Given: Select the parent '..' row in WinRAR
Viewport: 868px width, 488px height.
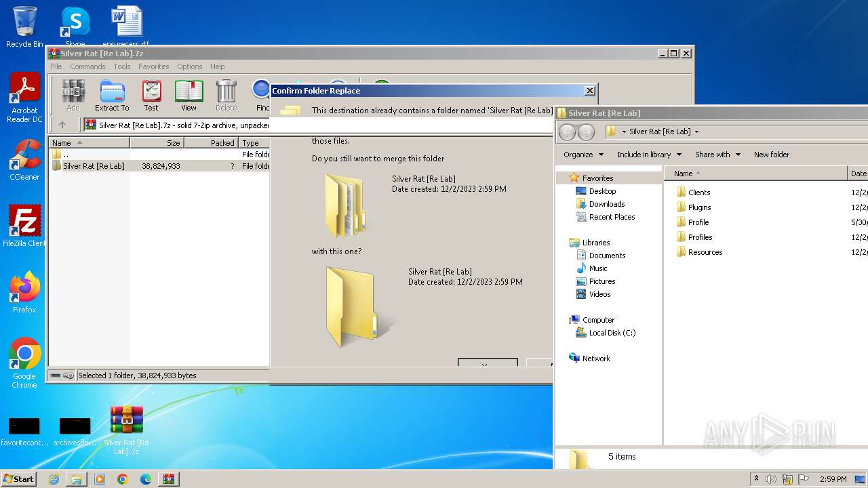Looking at the screenshot, I should click(x=159, y=155).
